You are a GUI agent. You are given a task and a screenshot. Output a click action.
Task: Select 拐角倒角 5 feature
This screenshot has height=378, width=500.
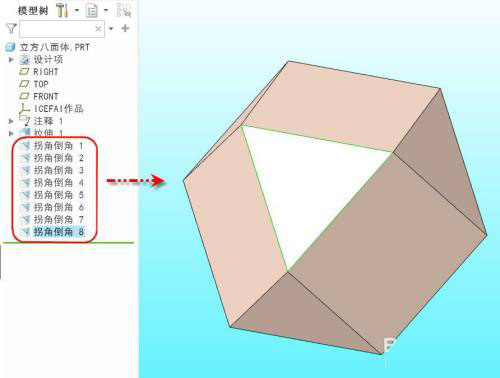[58, 195]
